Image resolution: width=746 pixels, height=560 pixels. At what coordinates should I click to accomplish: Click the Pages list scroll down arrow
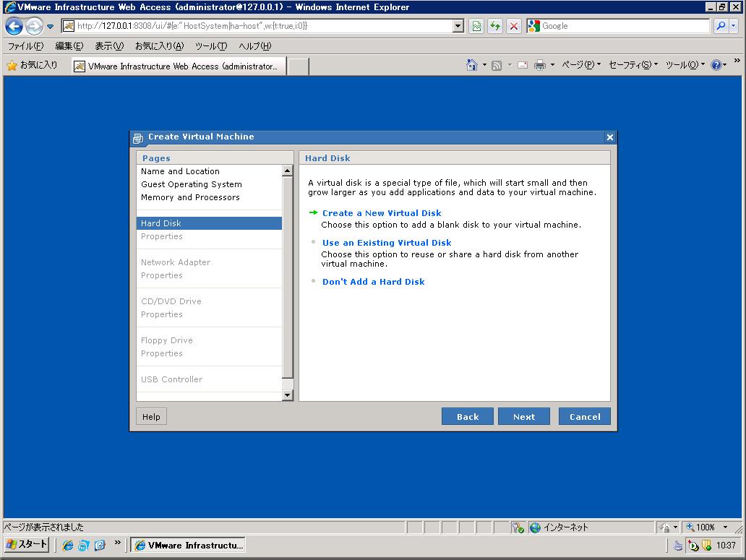[x=288, y=395]
